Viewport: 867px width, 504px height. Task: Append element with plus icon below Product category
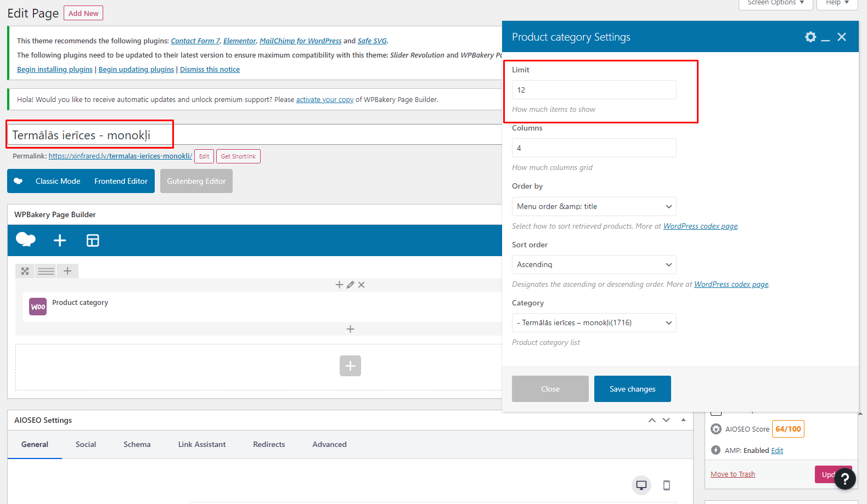[350, 329]
